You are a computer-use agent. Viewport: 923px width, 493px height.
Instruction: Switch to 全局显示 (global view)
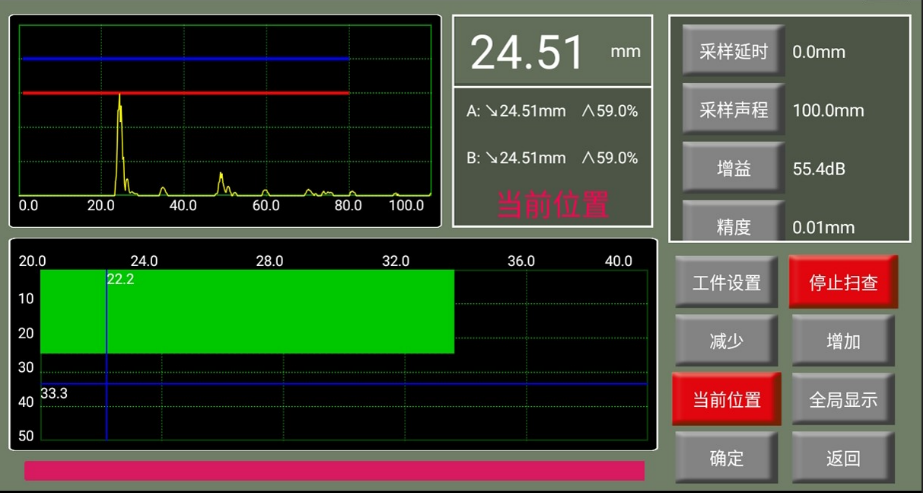[x=842, y=400]
